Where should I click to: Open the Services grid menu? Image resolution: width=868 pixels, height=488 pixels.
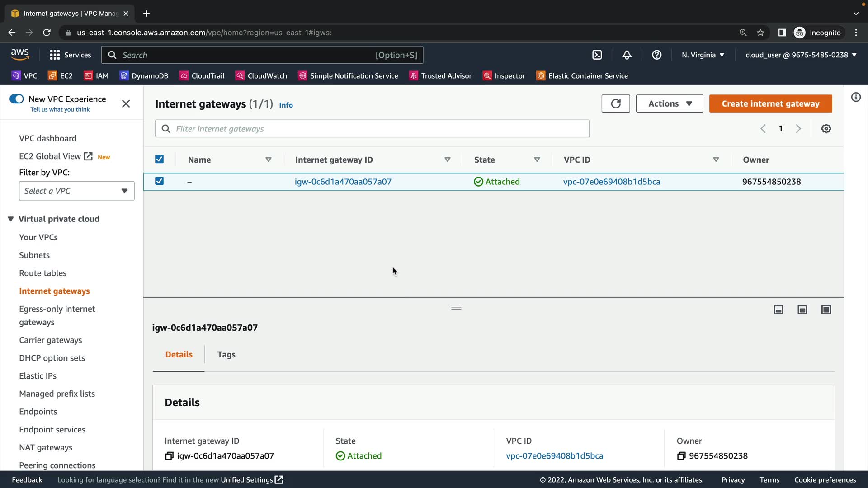tap(55, 55)
